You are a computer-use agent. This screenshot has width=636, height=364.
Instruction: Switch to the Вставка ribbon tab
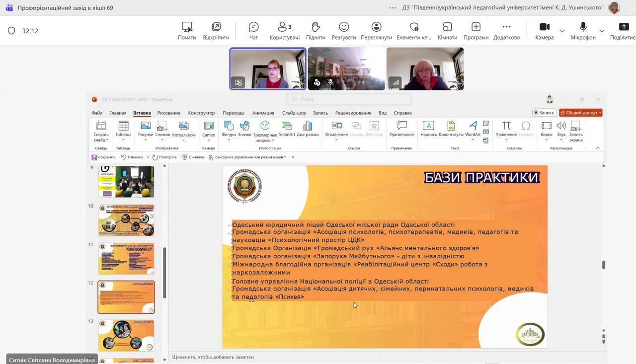point(142,113)
